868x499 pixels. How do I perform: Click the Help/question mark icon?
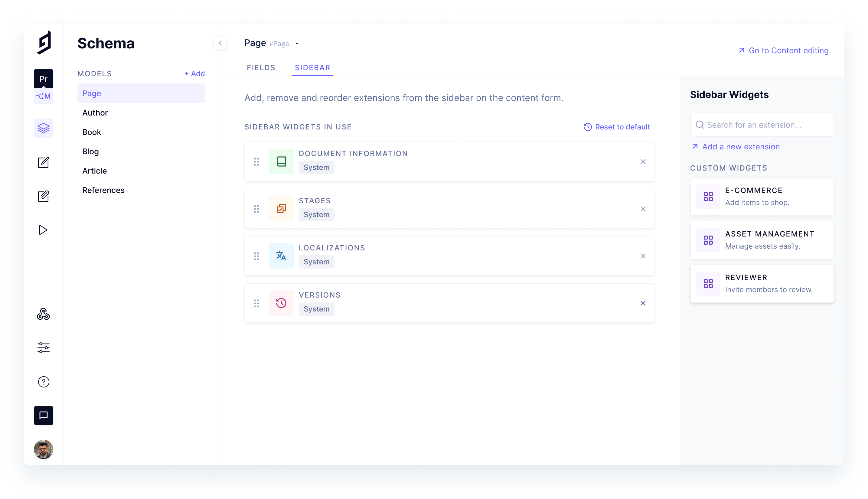click(x=44, y=382)
